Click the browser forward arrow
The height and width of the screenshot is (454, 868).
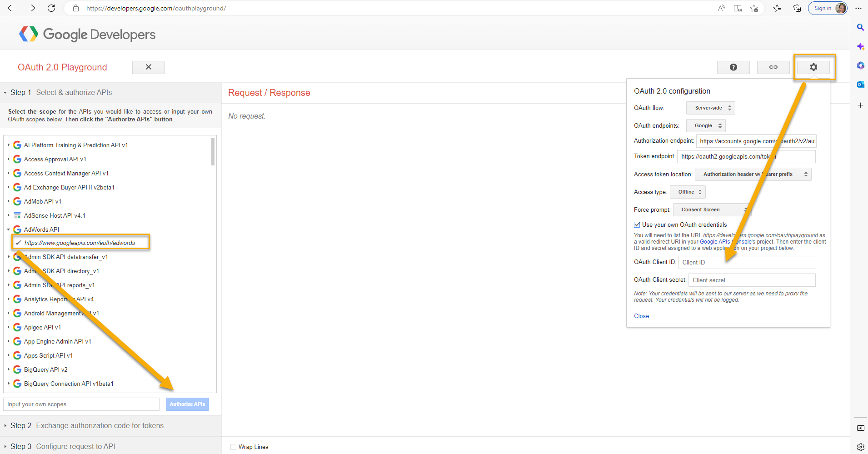[31, 8]
